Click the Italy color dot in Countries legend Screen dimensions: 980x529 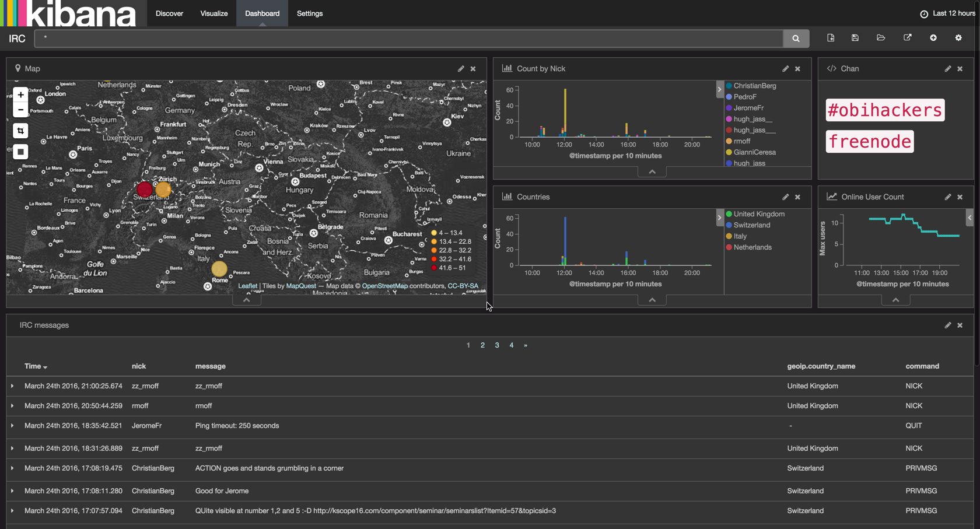729,236
